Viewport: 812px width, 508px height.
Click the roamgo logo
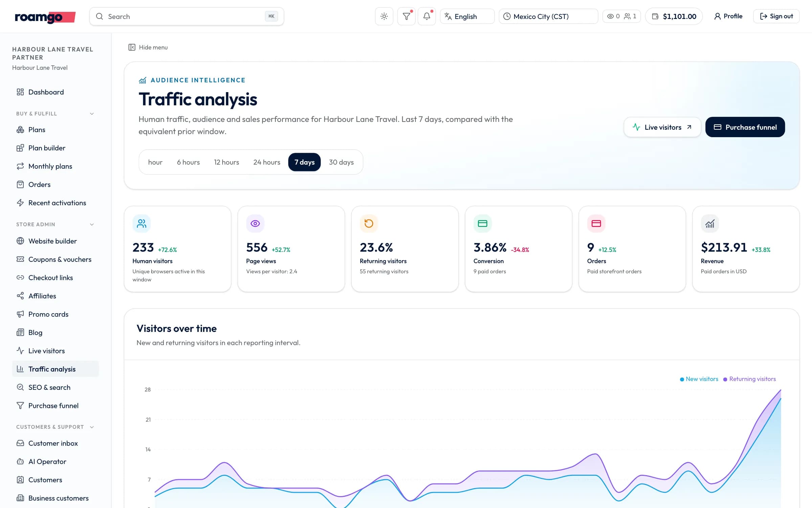(x=45, y=17)
